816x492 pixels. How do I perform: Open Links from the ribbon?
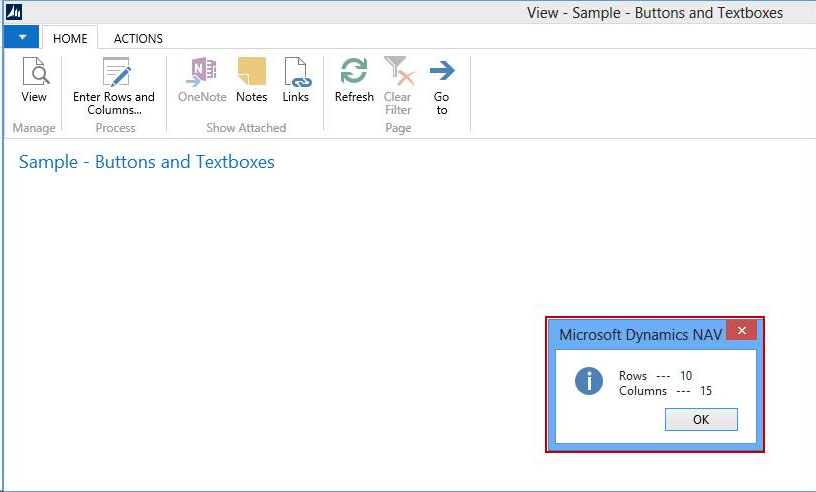tap(296, 80)
